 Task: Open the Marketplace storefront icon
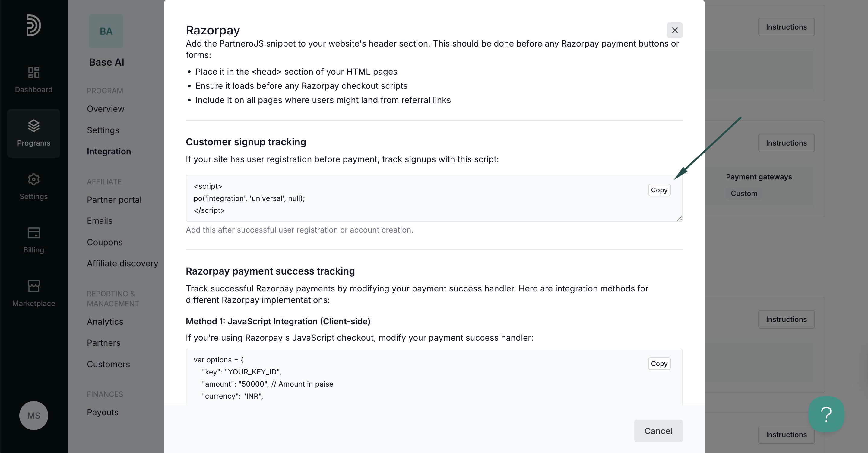point(34,286)
